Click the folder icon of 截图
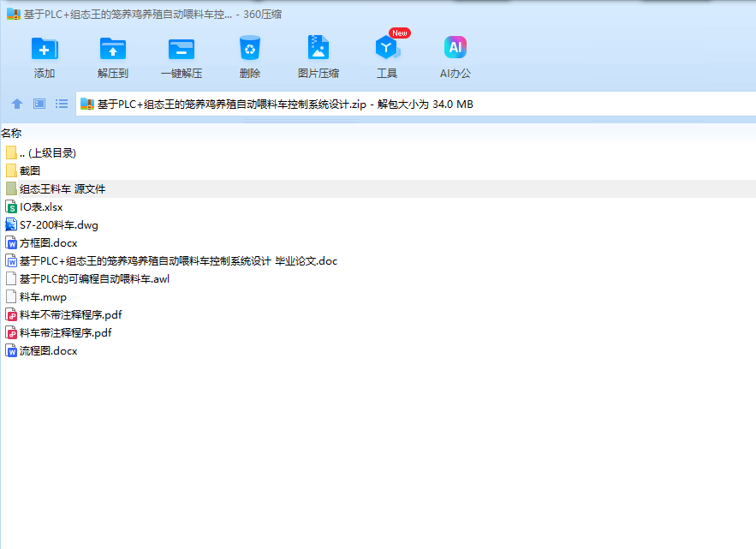This screenshot has height=549, width=756. tap(12, 170)
